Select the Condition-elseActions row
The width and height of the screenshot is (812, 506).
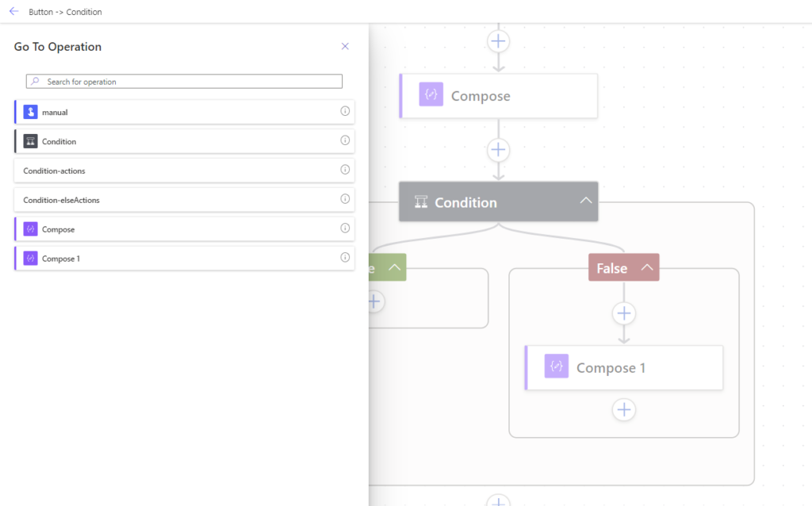(184, 200)
